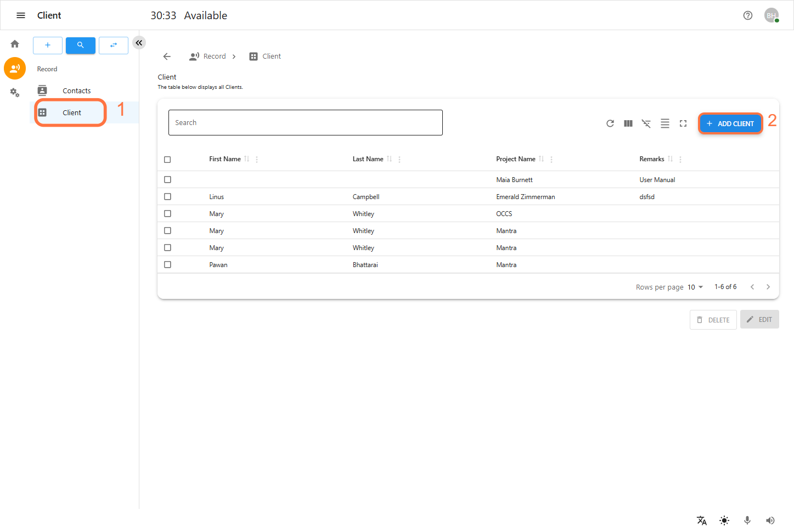Open Contacts in the Record menu
794x532 pixels.
(76, 90)
